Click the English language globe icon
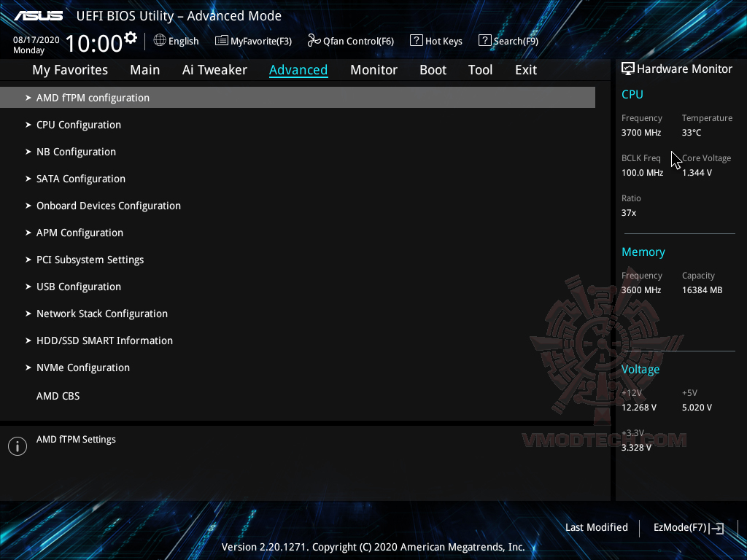The height and width of the screenshot is (560, 747). coord(159,41)
